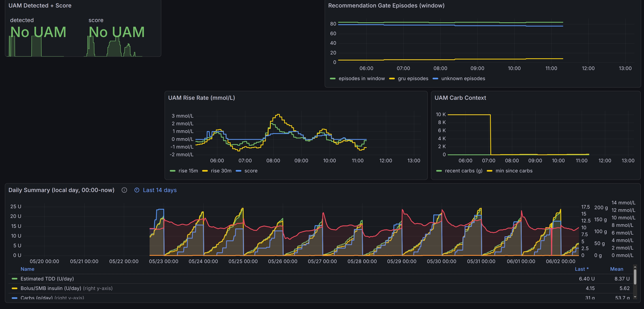Toggle the 'gru episodes' series visibility

413,79
